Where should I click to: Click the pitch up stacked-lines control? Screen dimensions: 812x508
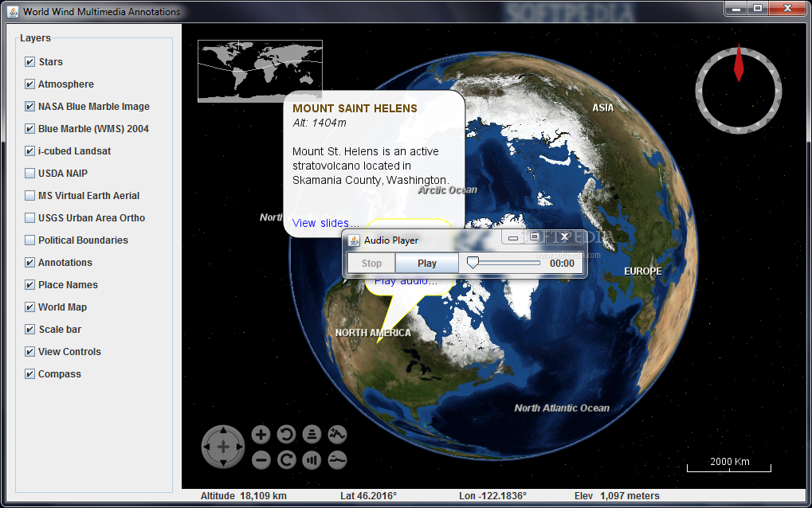point(312,435)
